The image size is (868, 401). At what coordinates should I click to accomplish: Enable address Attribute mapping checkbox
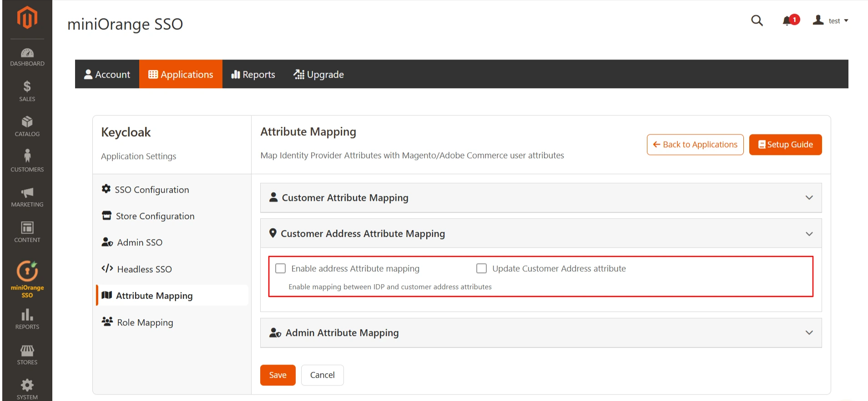[x=281, y=268]
